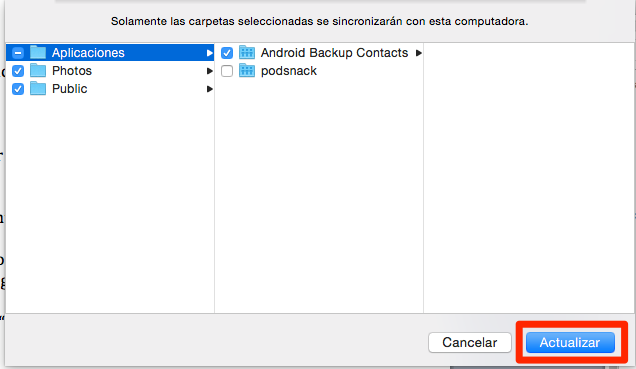Screen dimensions: 636x369
Task: Click the Cancelar button
Action: 470,343
